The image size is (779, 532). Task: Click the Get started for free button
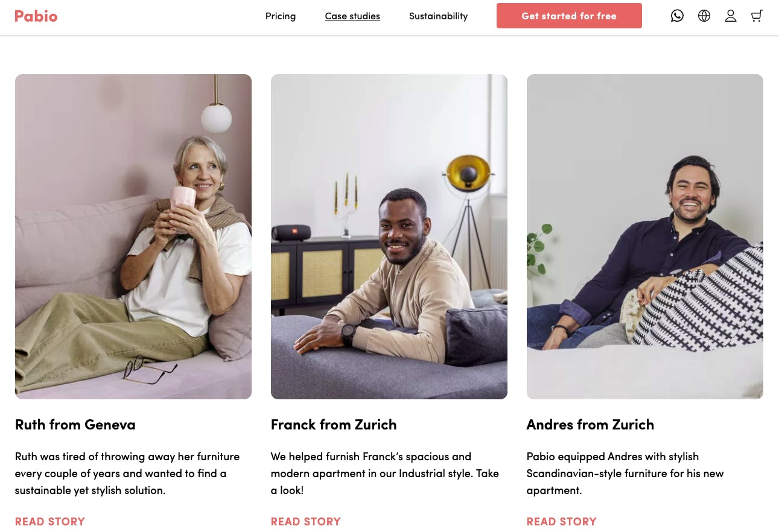(569, 16)
